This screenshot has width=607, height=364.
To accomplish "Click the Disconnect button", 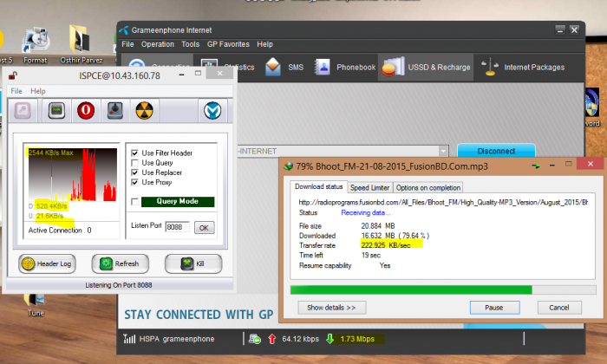I will point(496,151).
